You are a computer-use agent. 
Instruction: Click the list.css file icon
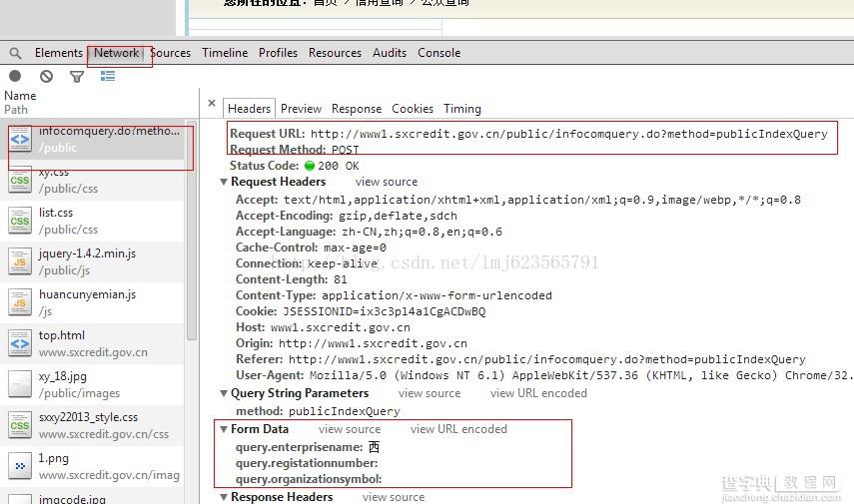[x=20, y=221]
